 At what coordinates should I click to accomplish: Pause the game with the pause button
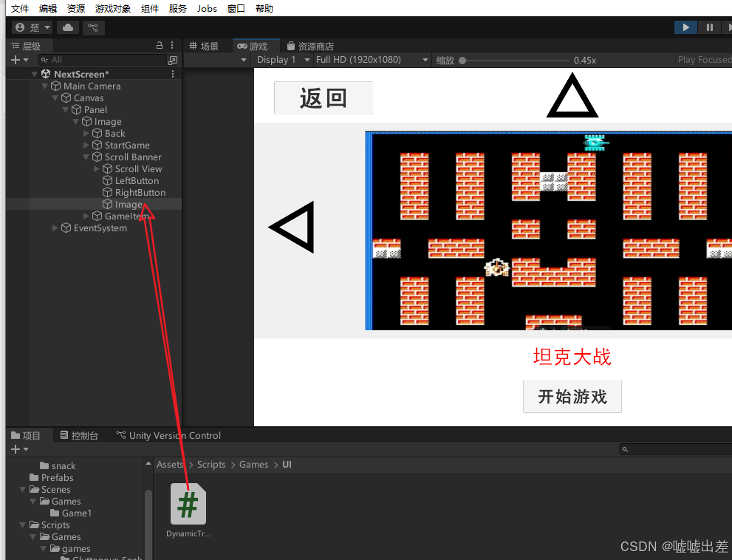coord(709,27)
